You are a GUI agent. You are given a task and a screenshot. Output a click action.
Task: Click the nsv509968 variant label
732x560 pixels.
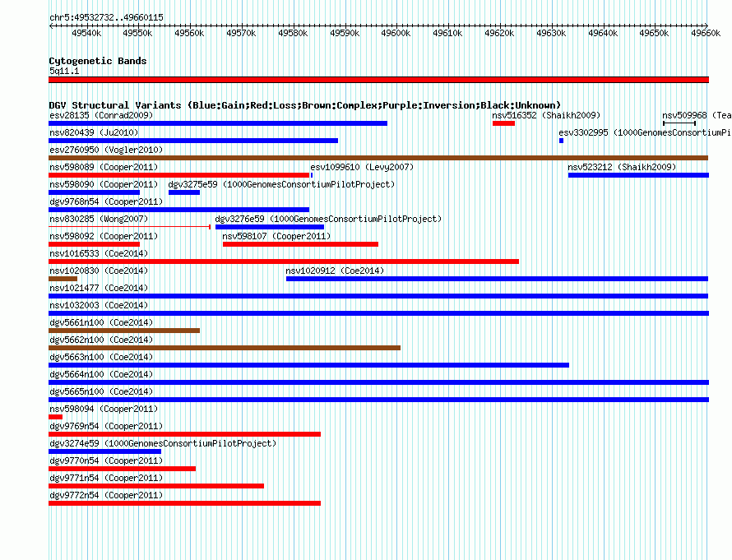coord(697,115)
